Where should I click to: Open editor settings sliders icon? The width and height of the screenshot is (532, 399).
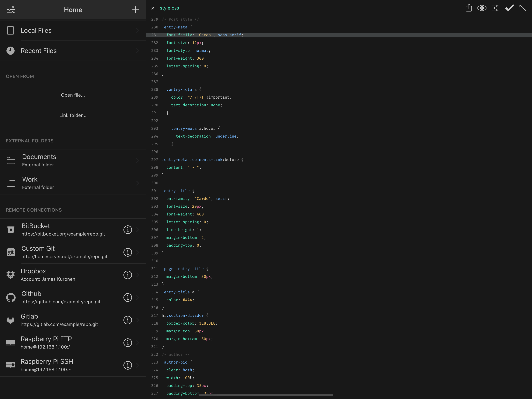pos(495,8)
